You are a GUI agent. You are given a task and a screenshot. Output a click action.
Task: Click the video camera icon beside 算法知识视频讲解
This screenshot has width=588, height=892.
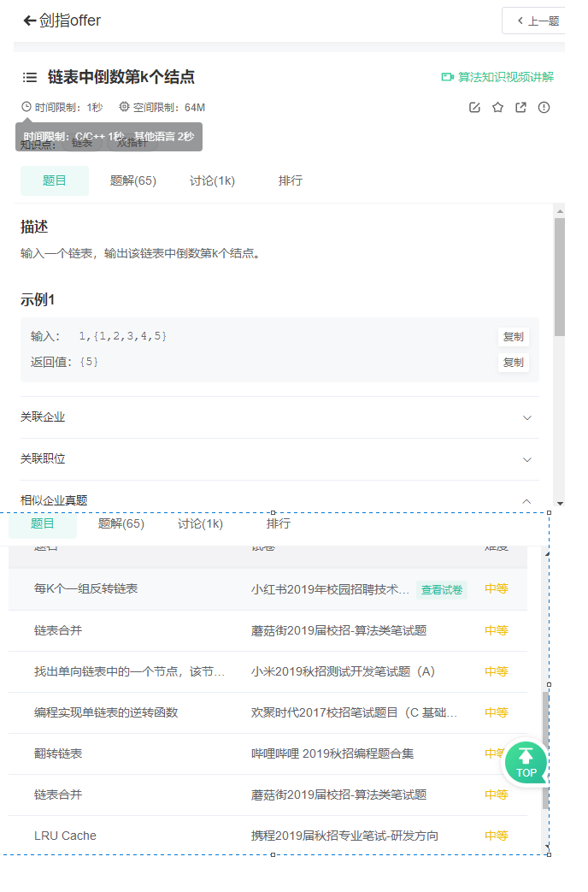448,77
